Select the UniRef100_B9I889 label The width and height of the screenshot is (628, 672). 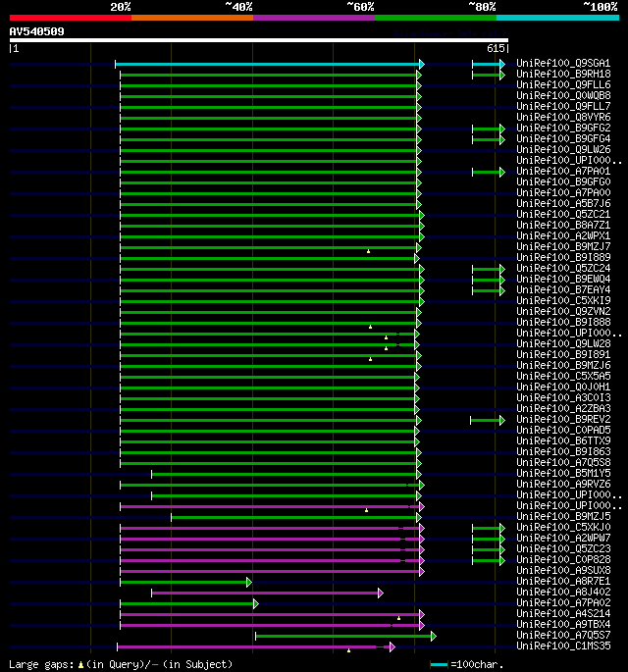tap(563, 258)
